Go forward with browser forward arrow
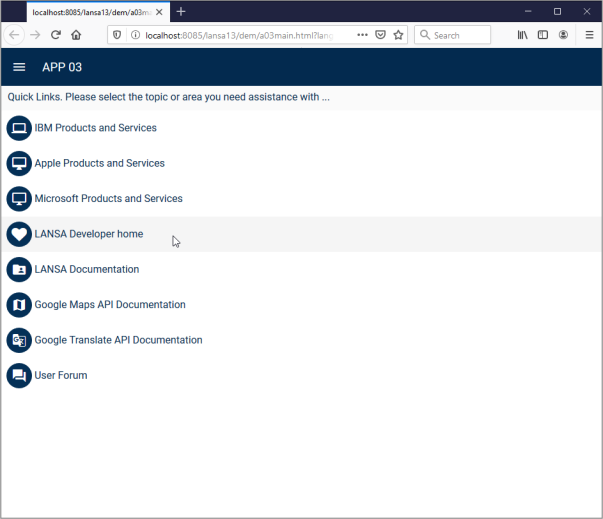 pos(35,35)
